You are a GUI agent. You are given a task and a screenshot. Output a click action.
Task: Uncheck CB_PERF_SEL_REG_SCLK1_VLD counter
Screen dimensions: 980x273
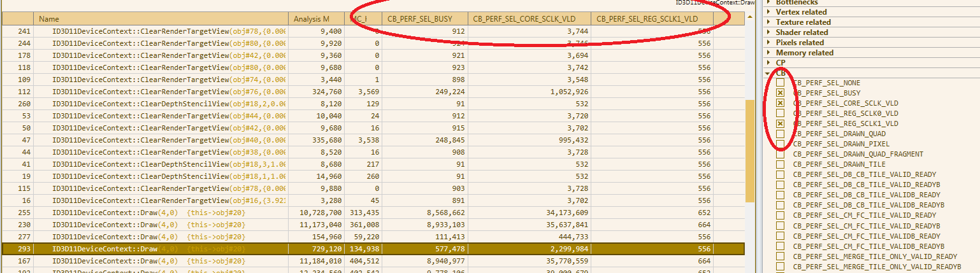pyautogui.click(x=780, y=123)
